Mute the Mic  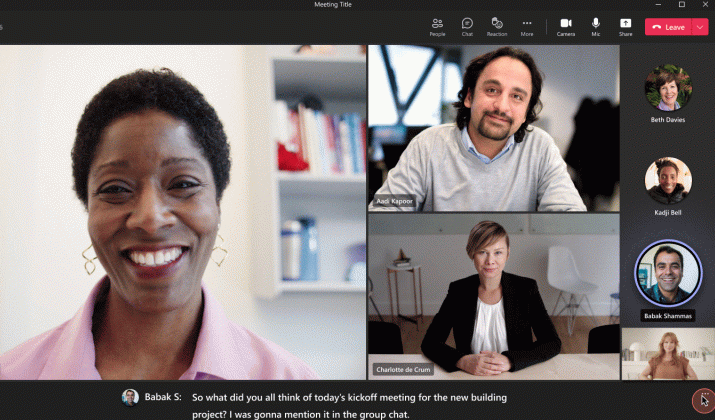(x=596, y=27)
